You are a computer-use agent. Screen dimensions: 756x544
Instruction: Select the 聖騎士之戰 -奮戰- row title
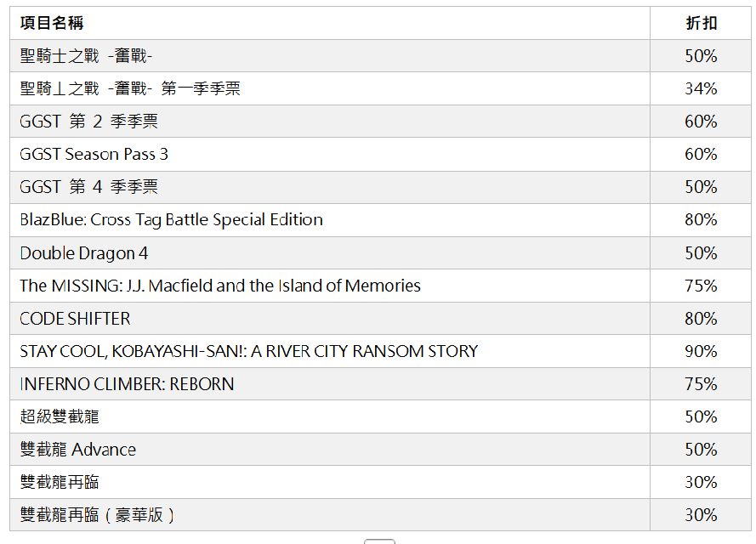tap(87, 56)
